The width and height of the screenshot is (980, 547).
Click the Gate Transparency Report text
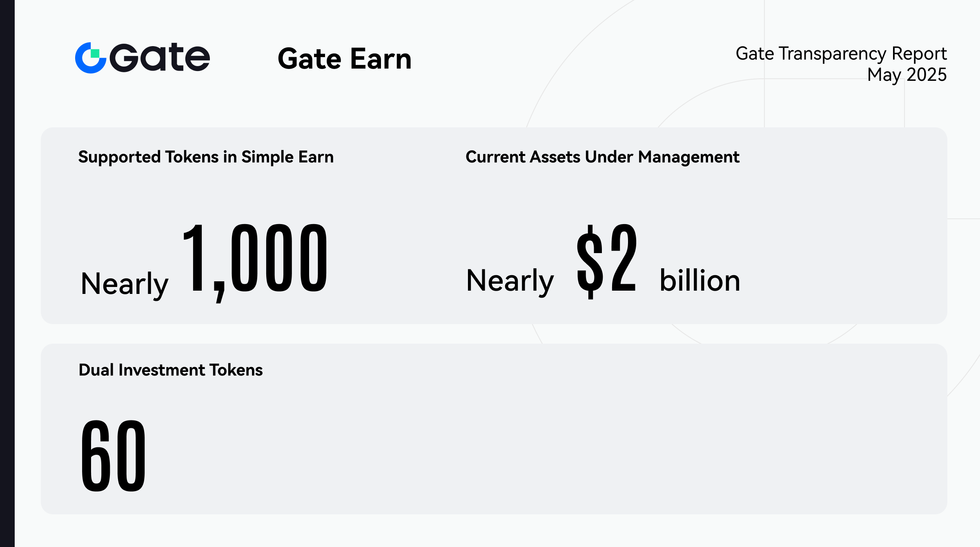coord(841,53)
